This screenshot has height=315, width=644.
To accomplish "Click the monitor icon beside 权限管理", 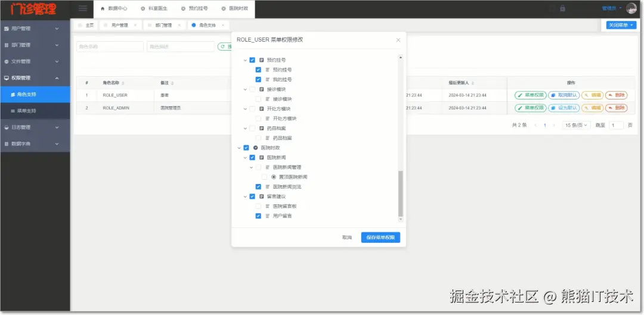I will (x=6, y=78).
